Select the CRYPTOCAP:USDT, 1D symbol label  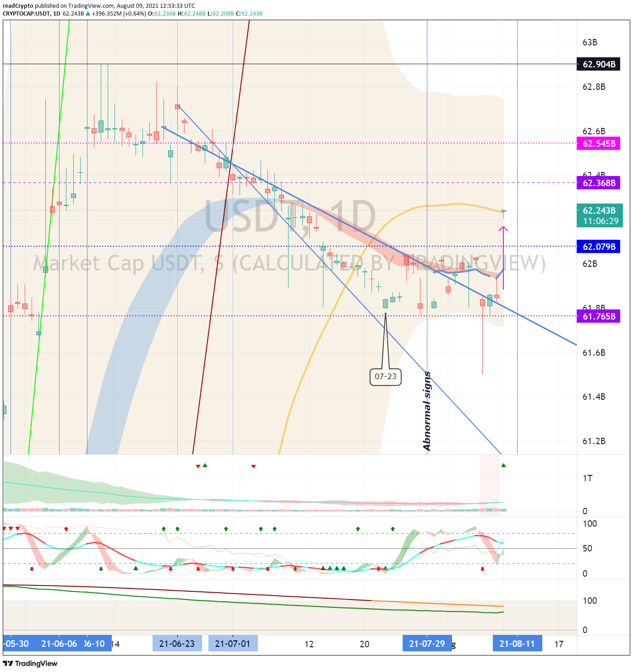click(x=31, y=14)
